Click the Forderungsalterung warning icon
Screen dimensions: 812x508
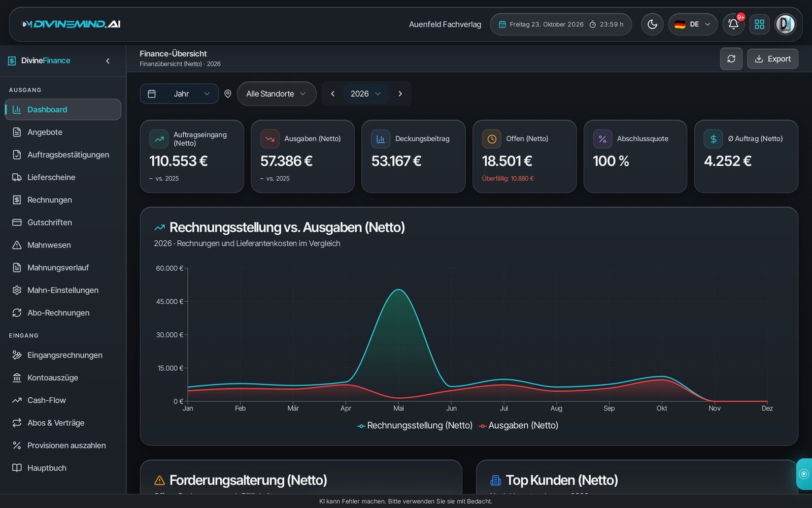[x=159, y=481]
